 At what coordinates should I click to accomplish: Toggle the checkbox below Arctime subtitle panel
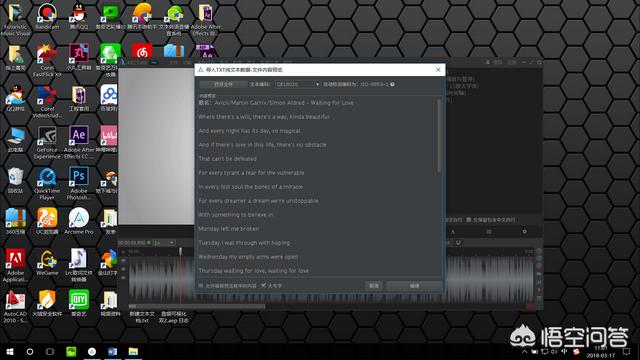[469, 220]
